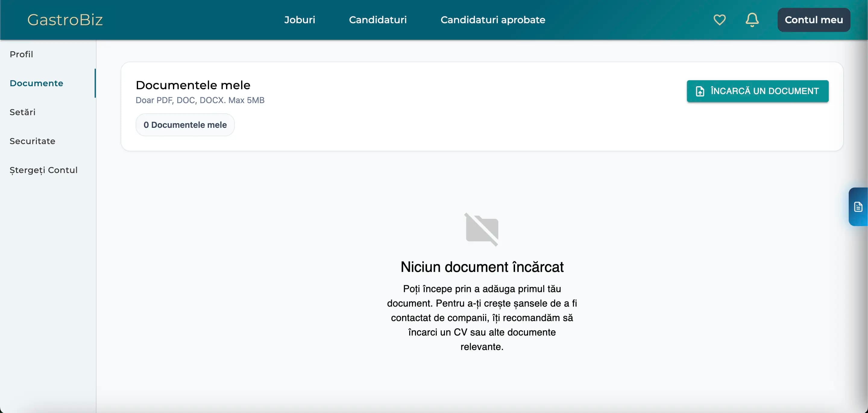This screenshot has width=868, height=413.
Task: Click the crossed-out folder empty-state icon
Action: (482, 230)
